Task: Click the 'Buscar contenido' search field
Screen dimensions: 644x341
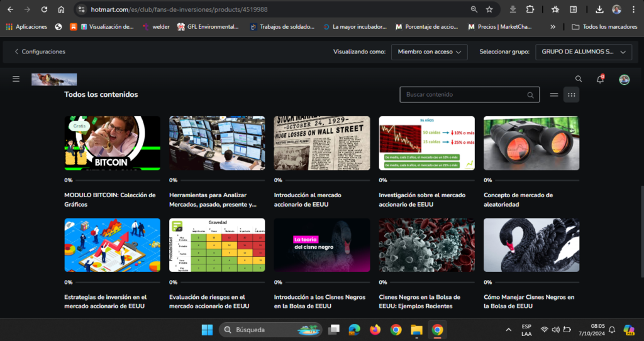Action: pos(464,95)
